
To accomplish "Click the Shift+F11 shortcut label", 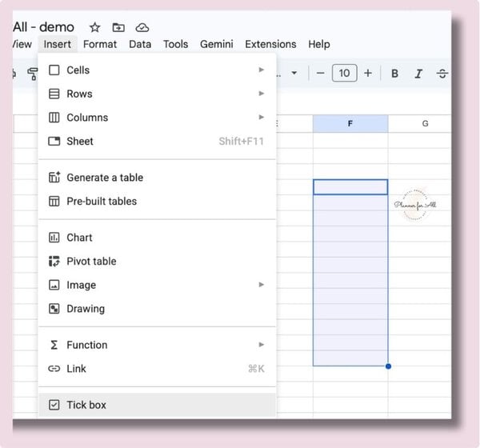I will 242,141.
